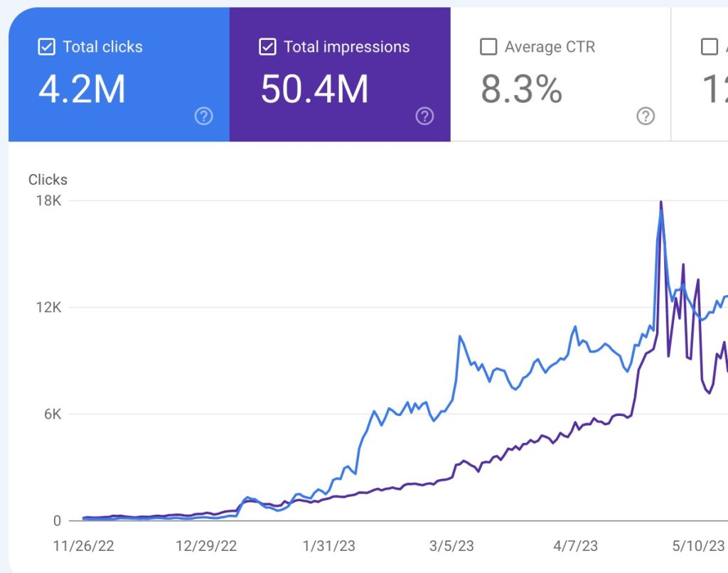Click the 12K y-axis gridline label

coord(49,307)
